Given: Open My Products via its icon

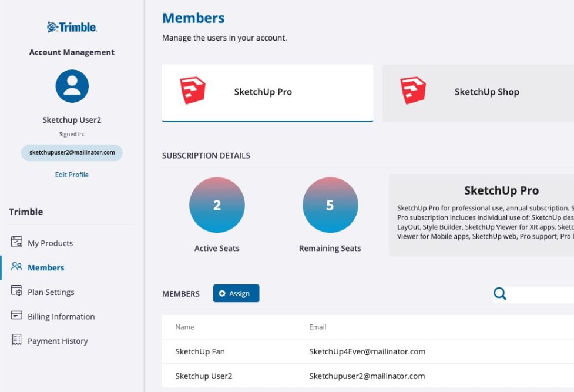Looking at the screenshot, I should 16,242.
